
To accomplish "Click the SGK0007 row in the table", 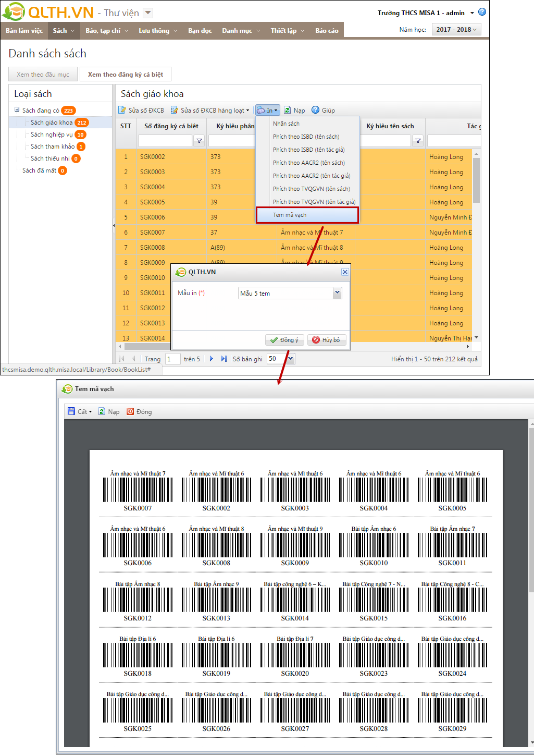I will pos(294,233).
